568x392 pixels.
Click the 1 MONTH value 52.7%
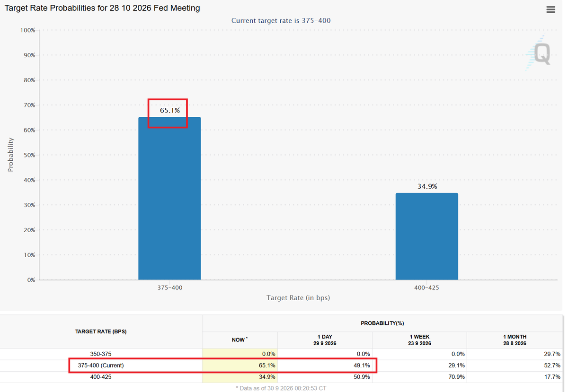551,366
